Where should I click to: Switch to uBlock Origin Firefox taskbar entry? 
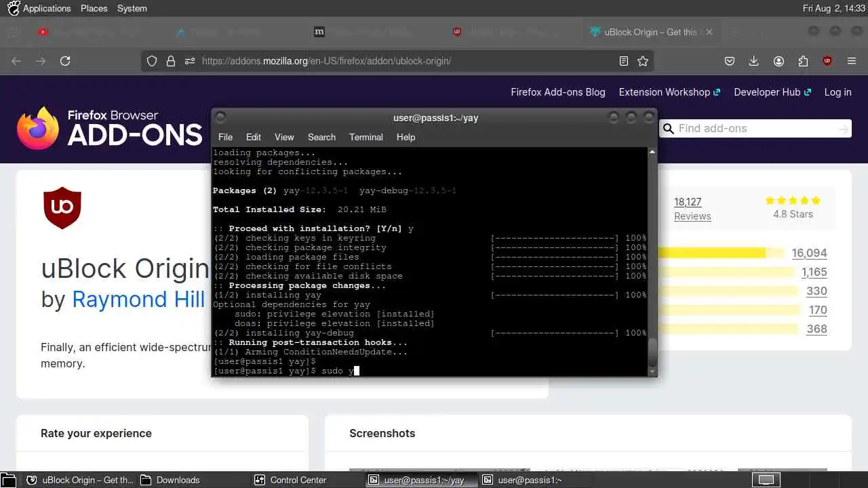(80, 480)
